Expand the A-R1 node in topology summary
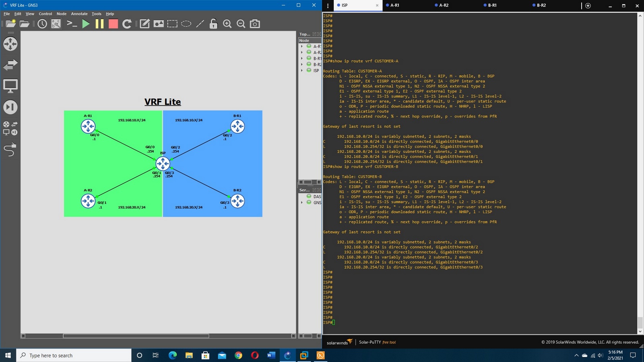This screenshot has width=644, height=362. coord(302,46)
